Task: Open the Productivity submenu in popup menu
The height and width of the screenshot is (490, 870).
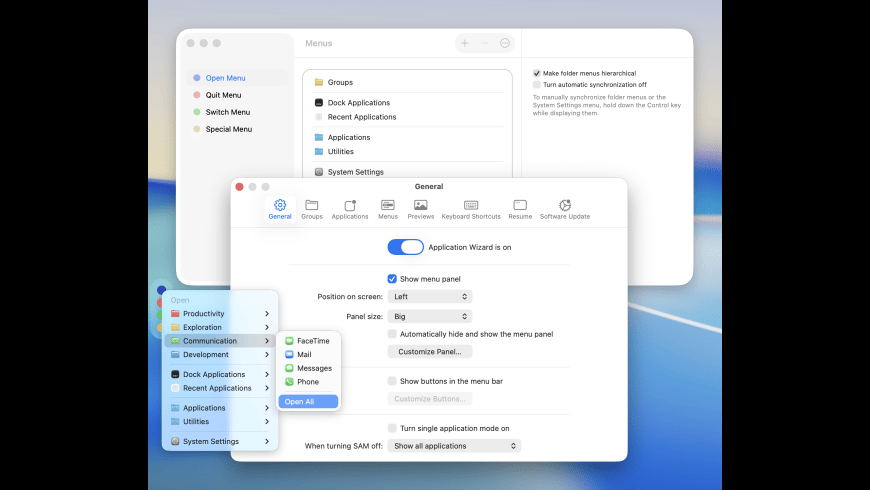Action: [220, 314]
